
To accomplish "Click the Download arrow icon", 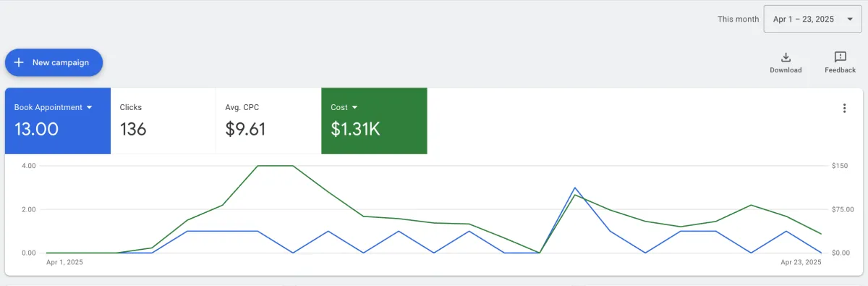I will pyautogui.click(x=786, y=57).
